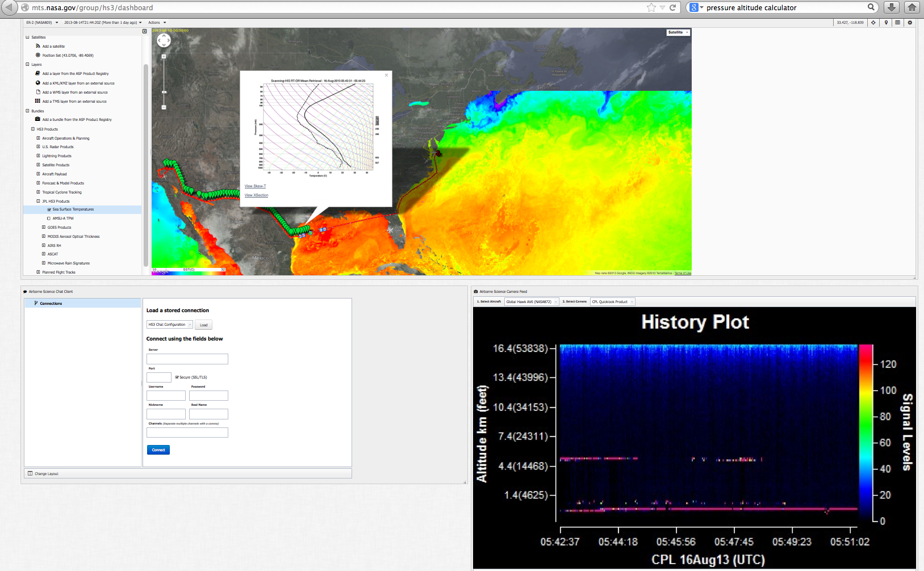Click the crosshair locate icon in toolbar
924x571 pixels.
(873, 23)
